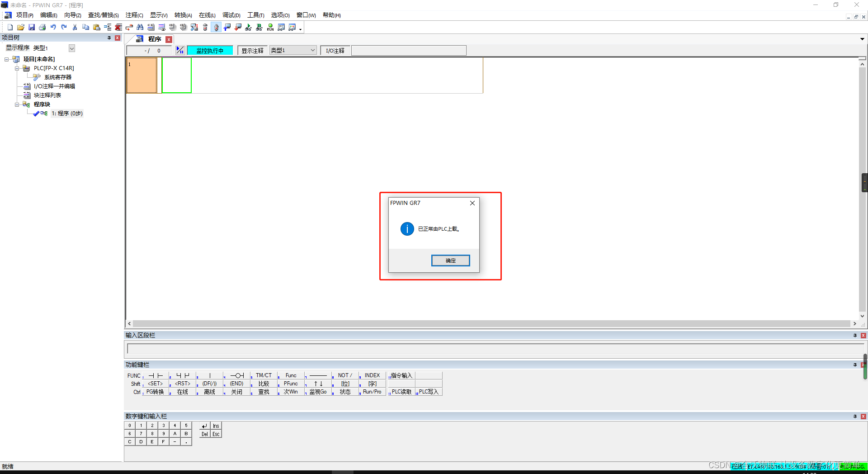Screen dimensions: 868x474
Task: Click the upload from PLC blue arrow icon
Action: coord(227,28)
